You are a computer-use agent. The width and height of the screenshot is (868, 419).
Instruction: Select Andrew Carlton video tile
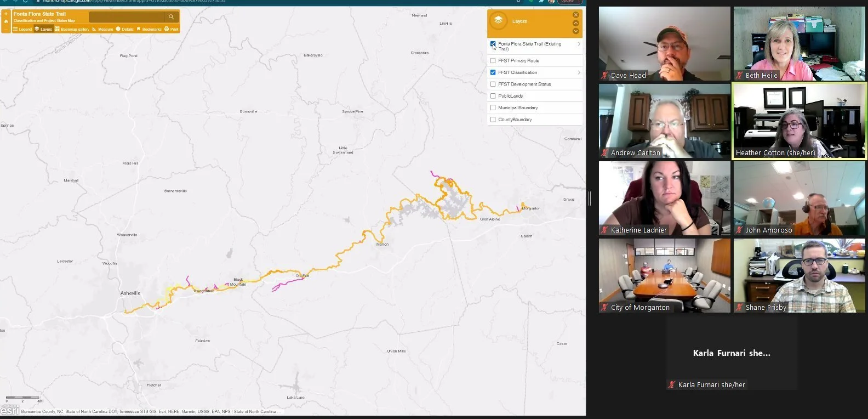coord(665,121)
